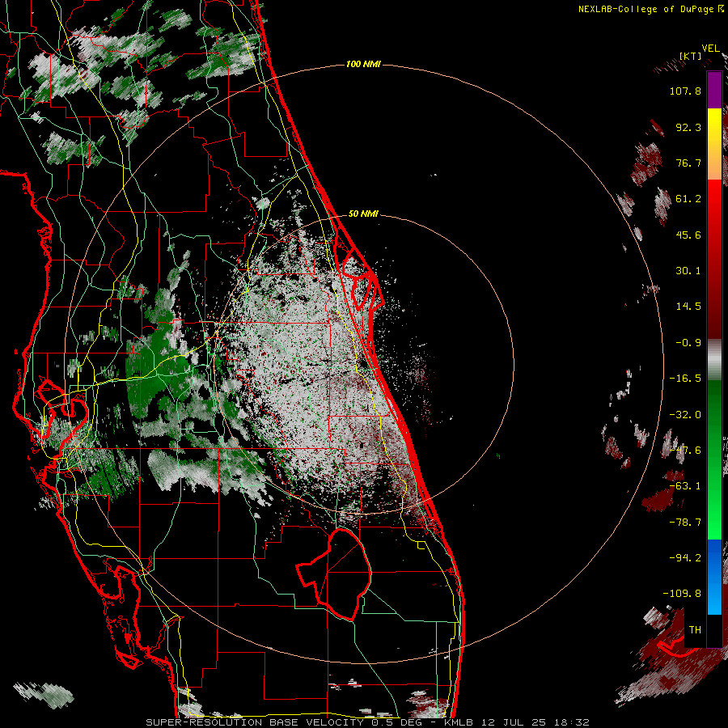Image resolution: width=728 pixels, height=728 pixels.
Task: Click the VEL legend title
Action: pyautogui.click(x=710, y=49)
